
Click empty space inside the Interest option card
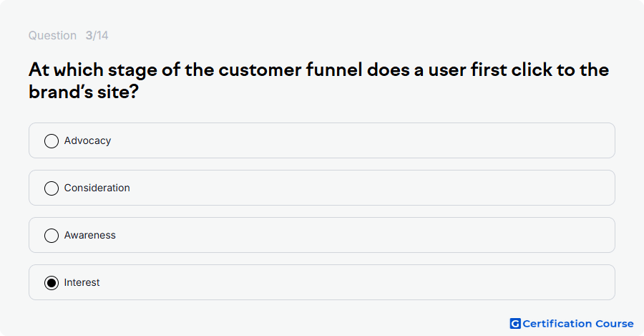(357, 282)
